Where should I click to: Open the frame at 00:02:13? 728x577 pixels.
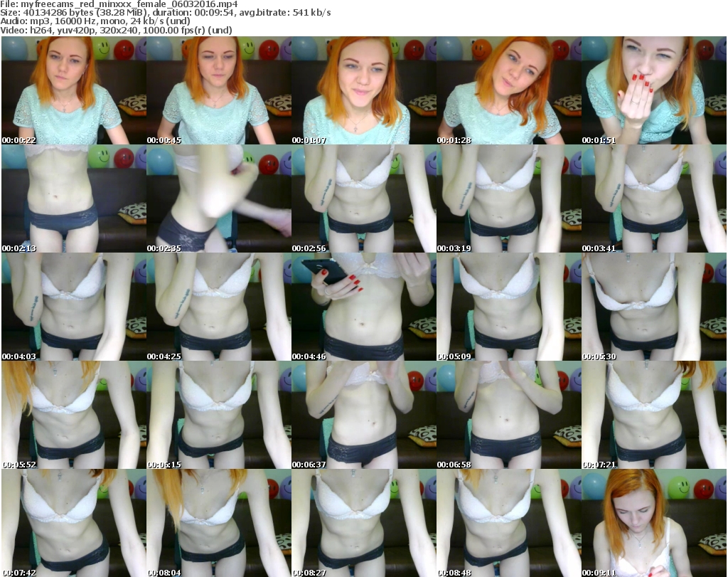pos(74,198)
